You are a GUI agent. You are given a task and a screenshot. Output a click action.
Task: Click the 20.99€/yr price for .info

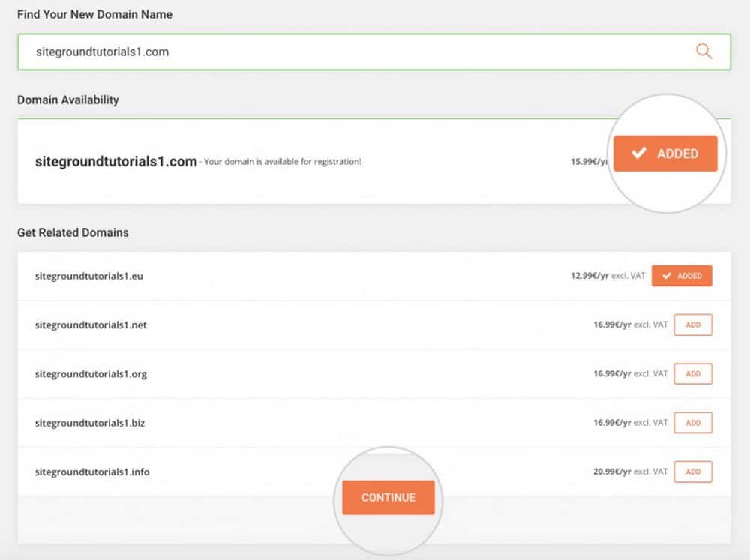point(613,472)
